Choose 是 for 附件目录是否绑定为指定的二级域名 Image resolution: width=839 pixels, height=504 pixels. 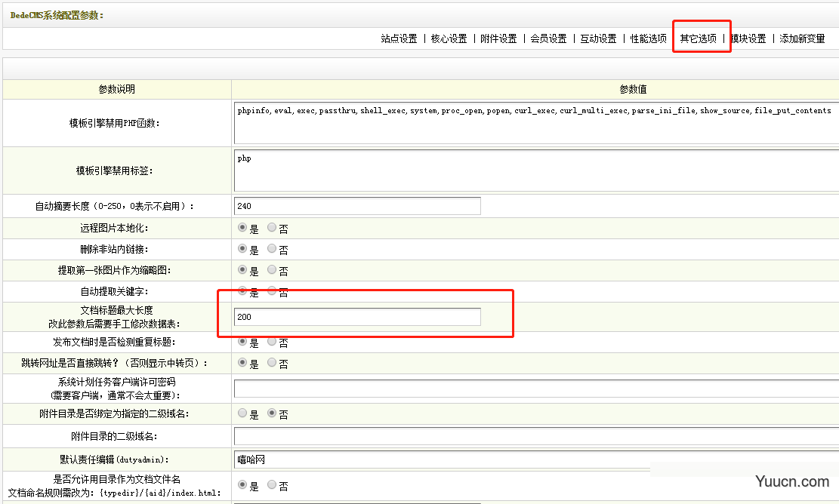coord(242,413)
